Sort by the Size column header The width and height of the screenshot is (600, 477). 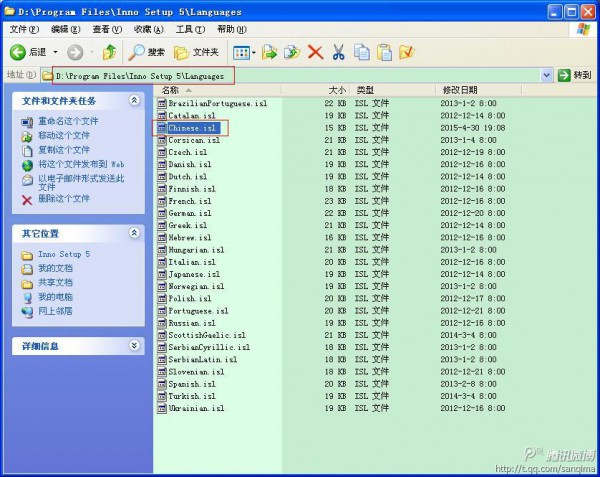(x=315, y=90)
